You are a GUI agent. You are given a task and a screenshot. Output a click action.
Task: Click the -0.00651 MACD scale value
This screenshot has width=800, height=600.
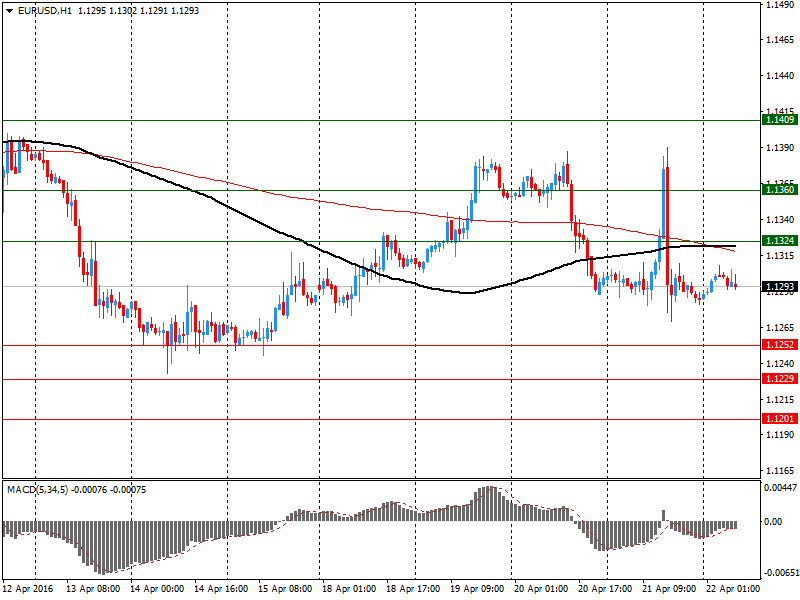coord(780,572)
